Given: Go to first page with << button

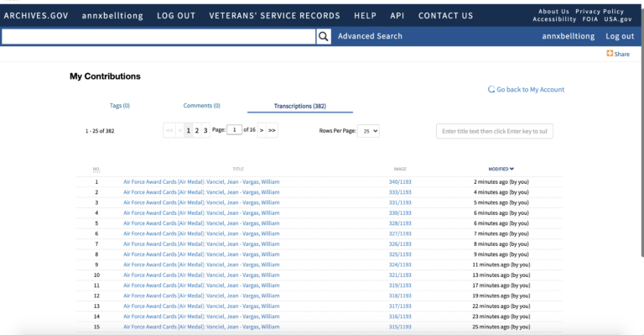Looking at the screenshot, I should (x=169, y=130).
